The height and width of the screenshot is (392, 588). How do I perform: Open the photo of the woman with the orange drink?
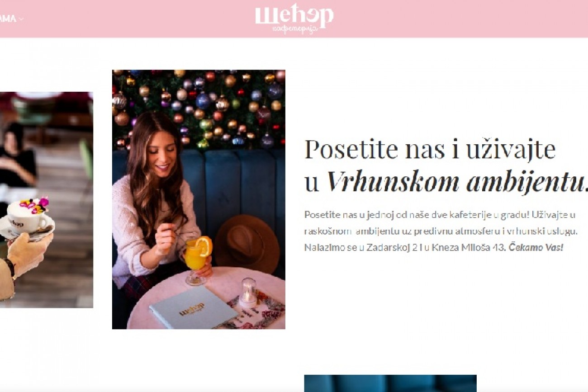click(x=199, y=199)
